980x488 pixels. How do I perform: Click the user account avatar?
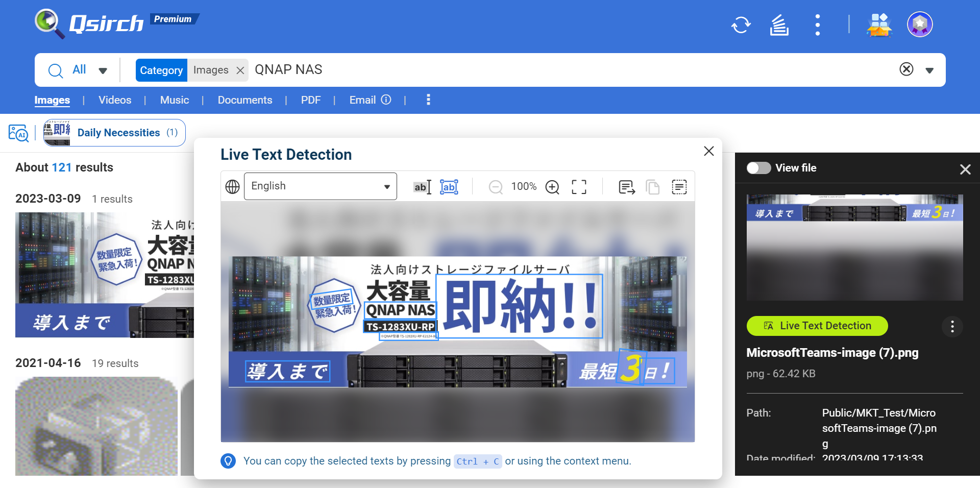coord(920,25)
